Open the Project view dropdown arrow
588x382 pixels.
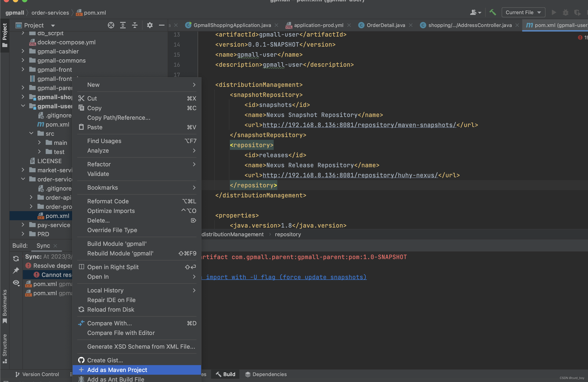(53, 25)
